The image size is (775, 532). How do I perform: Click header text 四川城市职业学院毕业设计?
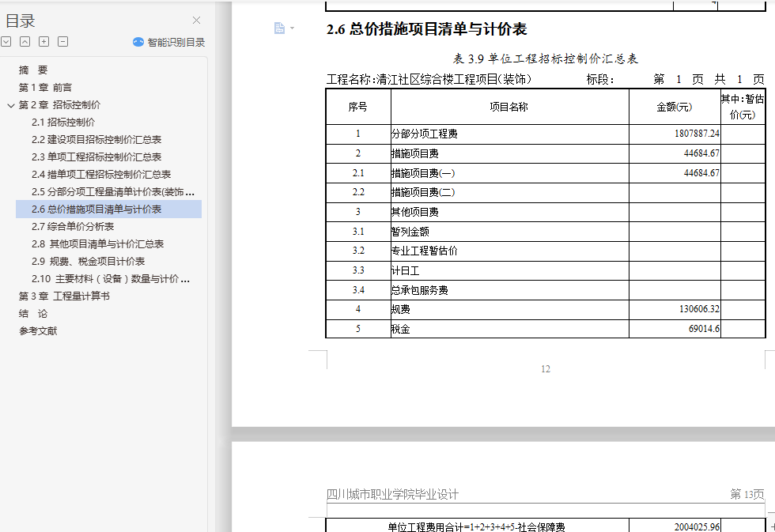pos(392,495)
